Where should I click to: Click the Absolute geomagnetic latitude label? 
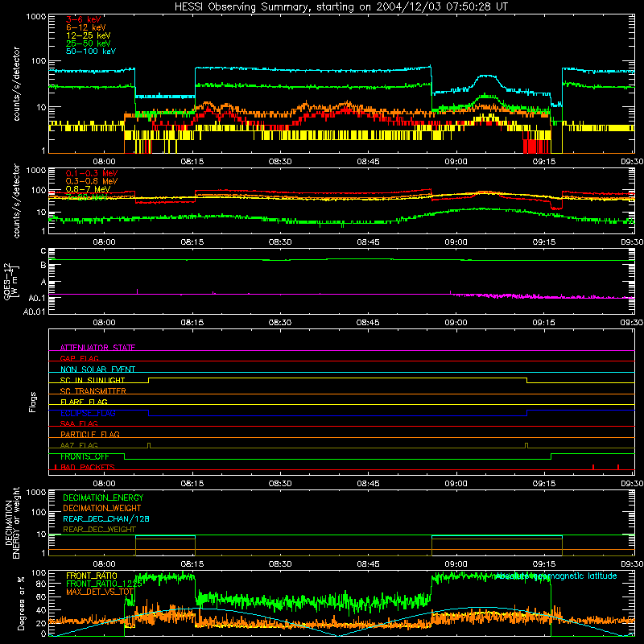pyautogui.click(x=555, y=576)
